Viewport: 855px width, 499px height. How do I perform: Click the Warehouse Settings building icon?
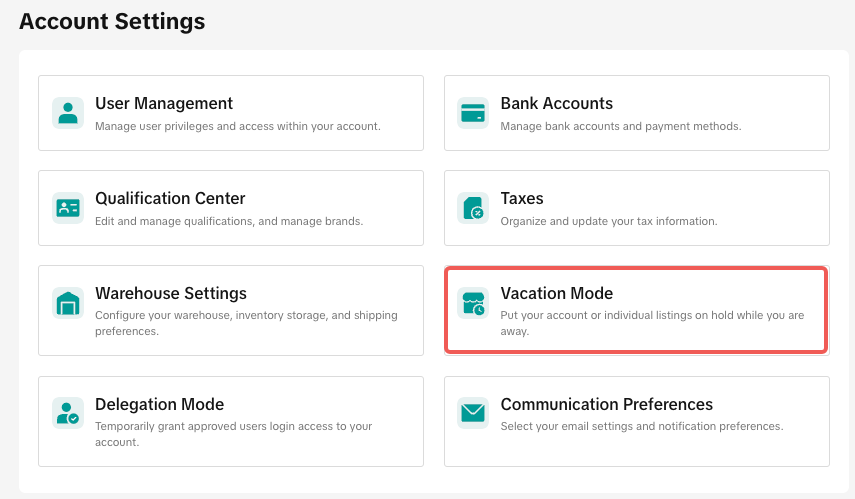(68, 303)
